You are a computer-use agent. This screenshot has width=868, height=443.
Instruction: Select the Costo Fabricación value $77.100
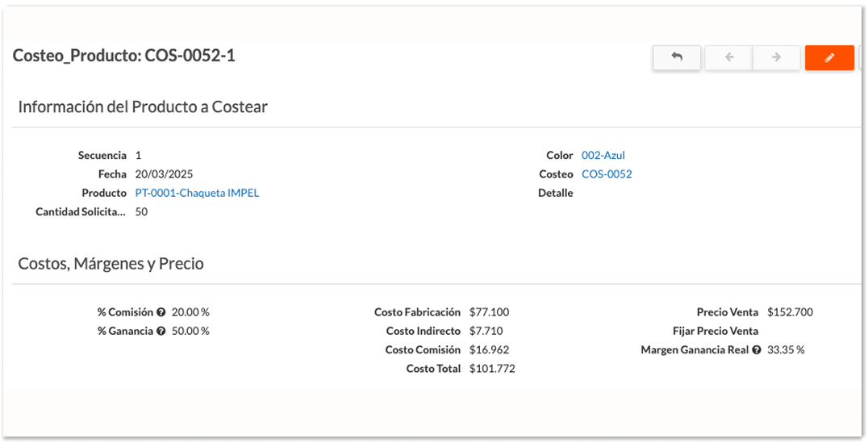coord(489,312)
